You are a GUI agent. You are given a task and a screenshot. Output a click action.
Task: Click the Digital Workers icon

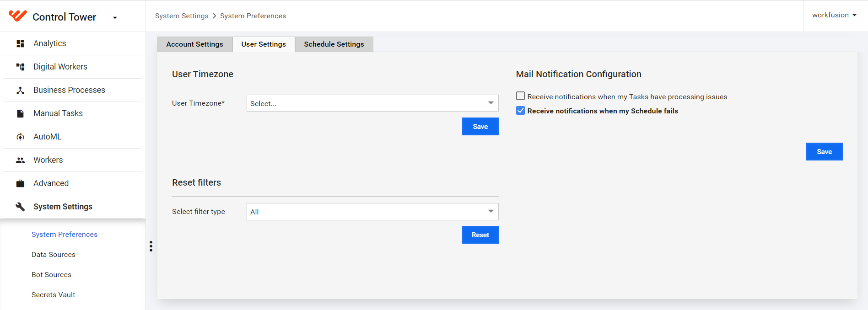(20, 67)
